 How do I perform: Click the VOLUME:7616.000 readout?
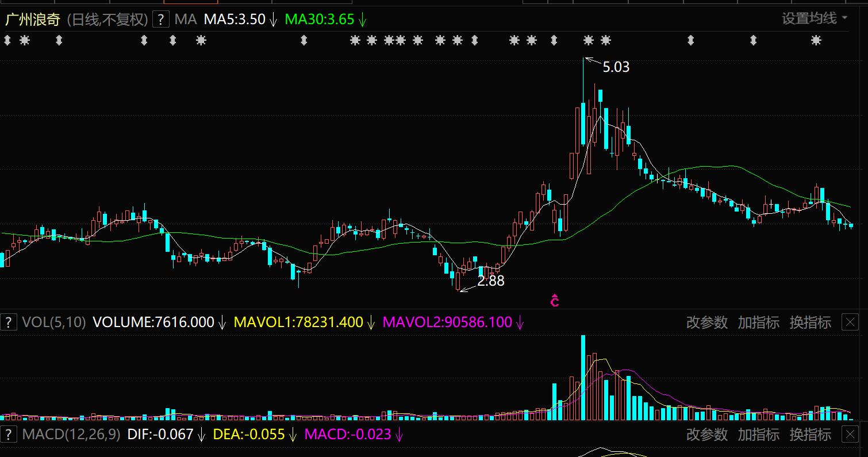pyautogui.click(x=153, y=322)
